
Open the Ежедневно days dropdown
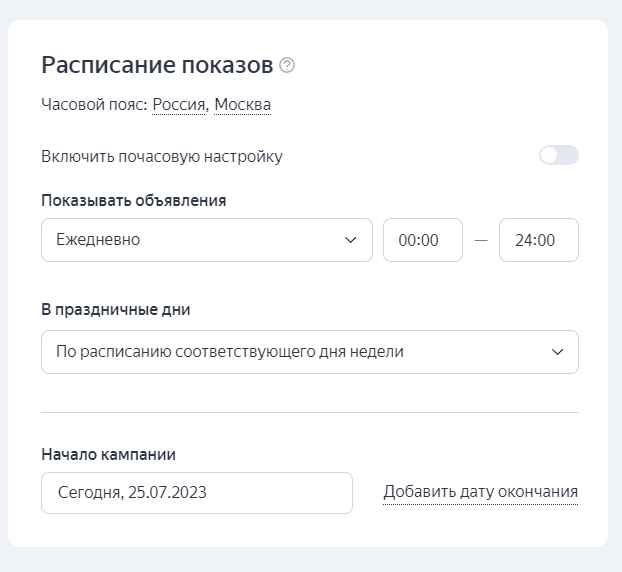pos(206,240)
